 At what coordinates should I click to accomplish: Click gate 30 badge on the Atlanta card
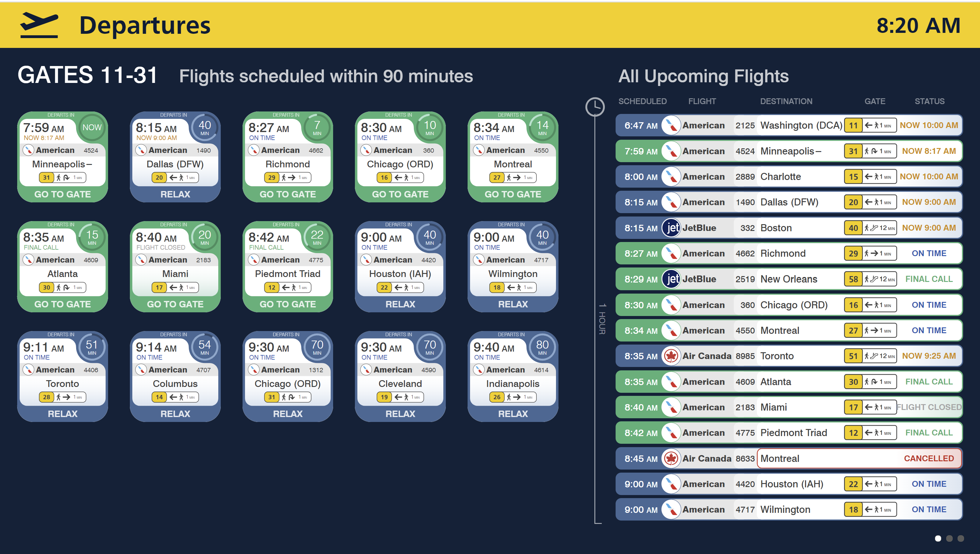coord(46,288)
